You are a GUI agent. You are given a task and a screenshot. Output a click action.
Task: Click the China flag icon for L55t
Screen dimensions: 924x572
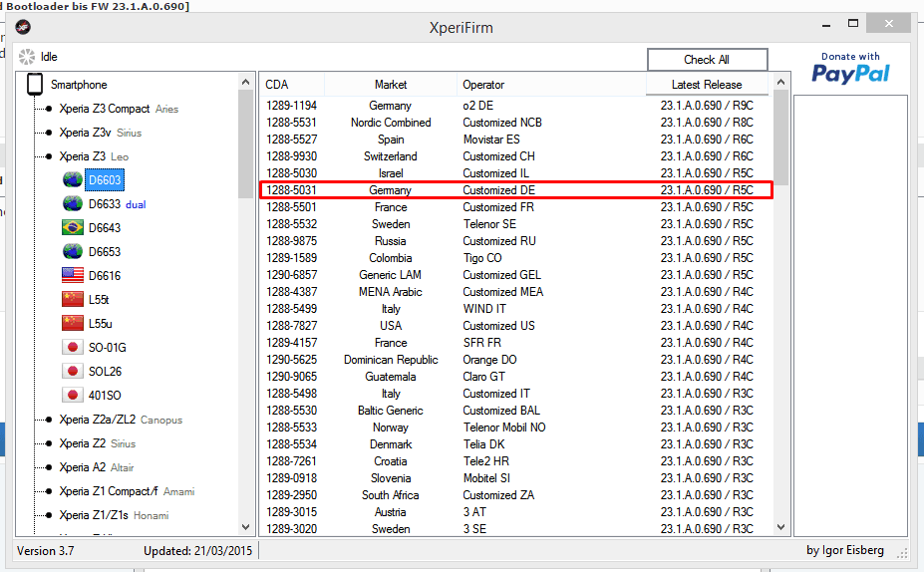pyautogui.click(x=73, y=299)
